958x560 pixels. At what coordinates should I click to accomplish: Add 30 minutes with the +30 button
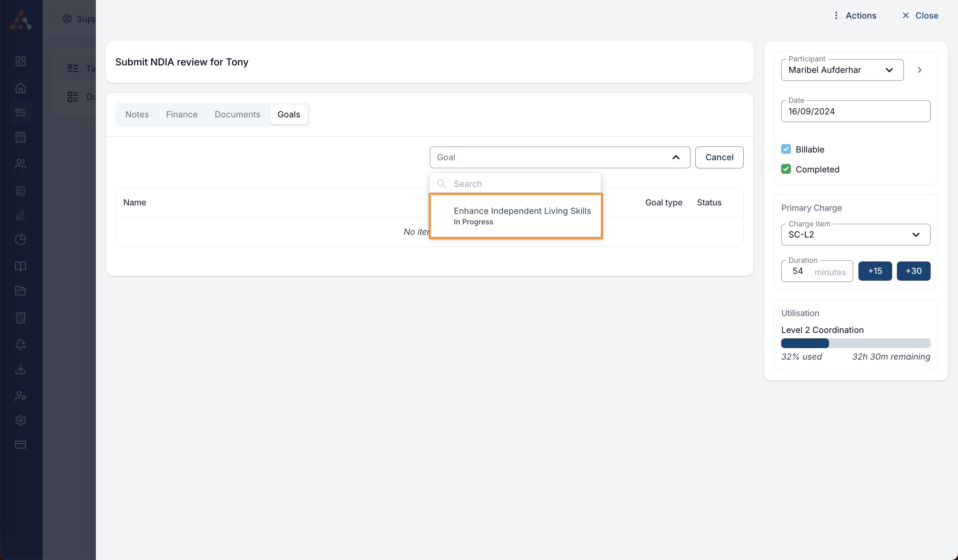[913, 271]
